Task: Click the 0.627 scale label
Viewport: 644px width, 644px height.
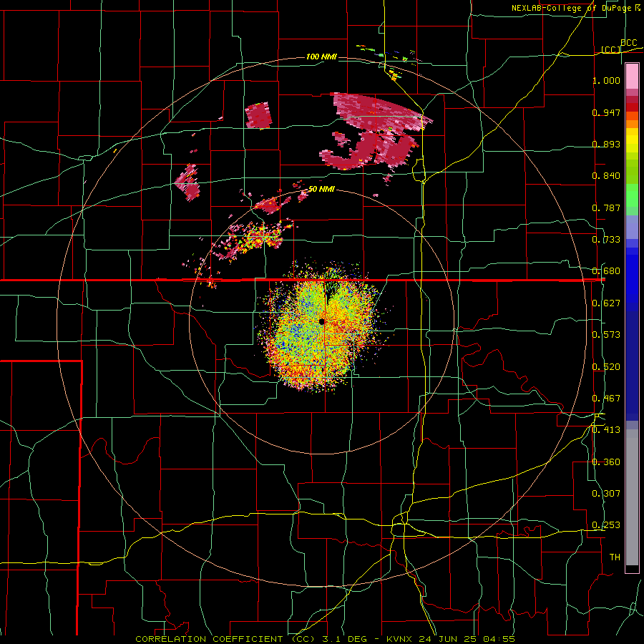Action: [606, 303]
